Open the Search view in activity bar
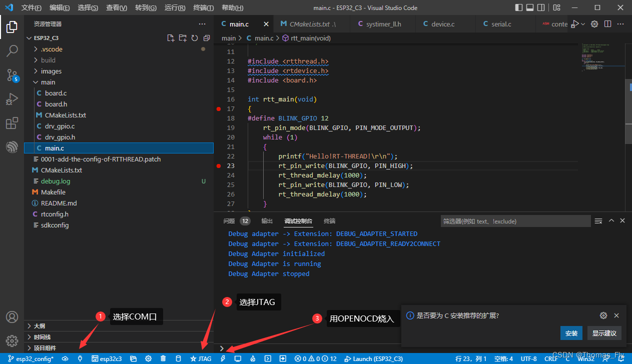Screen dimensions: 632x364 [x=12, y=51]
